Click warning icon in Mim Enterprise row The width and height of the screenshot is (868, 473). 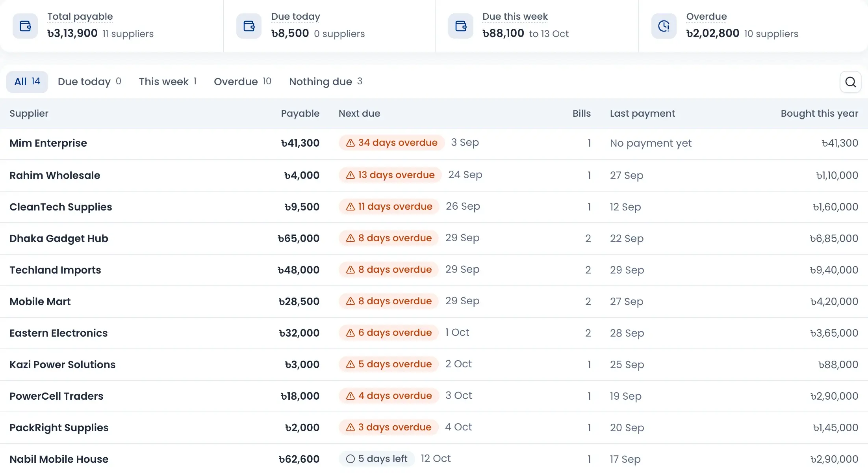tap(351, 143)
